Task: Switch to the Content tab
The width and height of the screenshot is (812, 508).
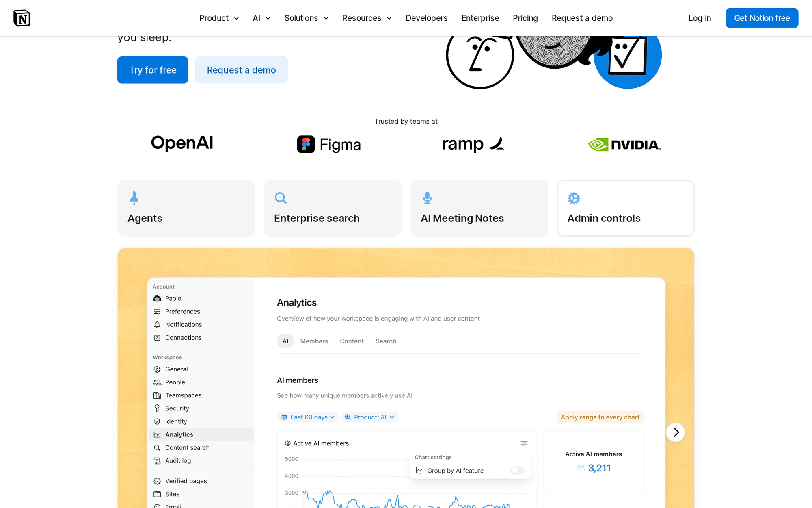Action: pyautogui.click(x=352, y=341)
